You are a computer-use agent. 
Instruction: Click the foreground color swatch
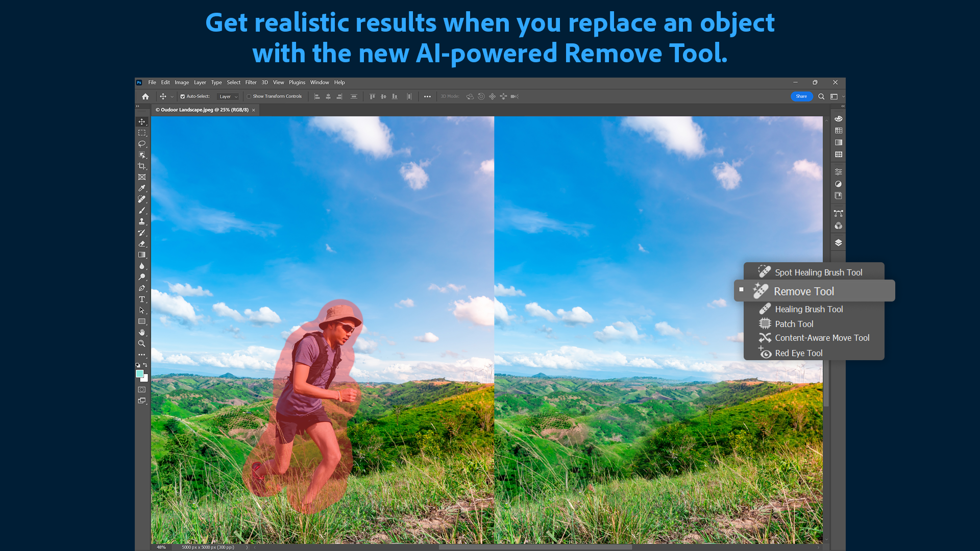click(x=140, y=374)
